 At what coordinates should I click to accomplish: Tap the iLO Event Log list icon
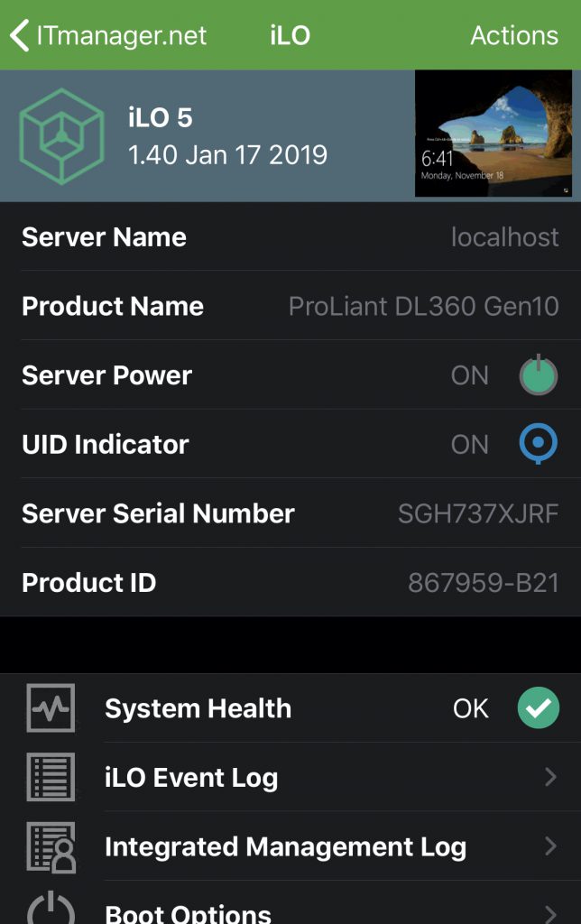pos(51,777)
